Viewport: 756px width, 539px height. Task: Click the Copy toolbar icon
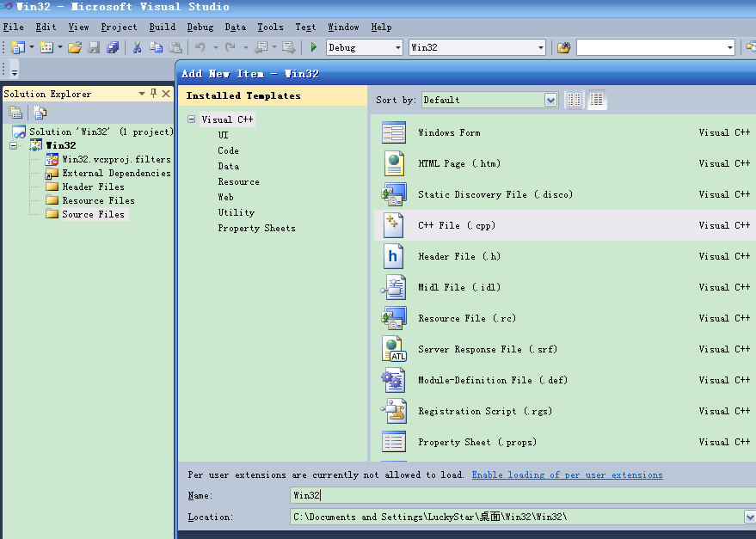pyautogui.click(x=156, y=47)
